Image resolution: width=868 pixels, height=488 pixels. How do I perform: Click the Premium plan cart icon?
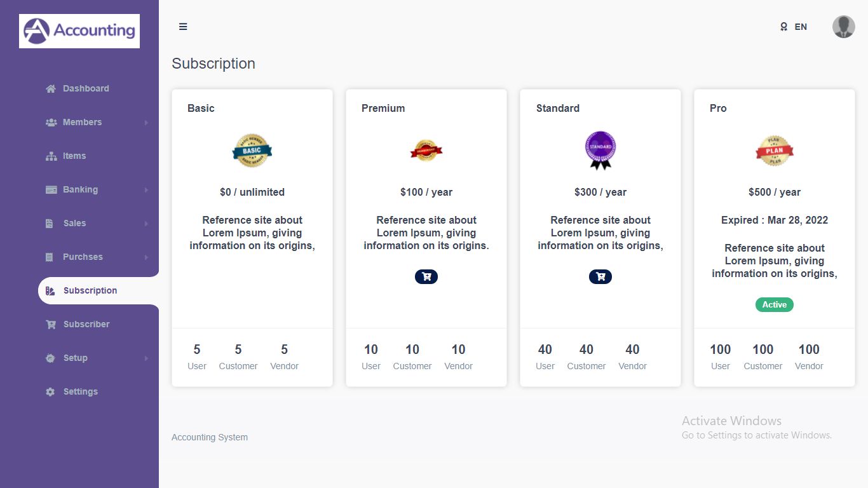click(426, 277)
